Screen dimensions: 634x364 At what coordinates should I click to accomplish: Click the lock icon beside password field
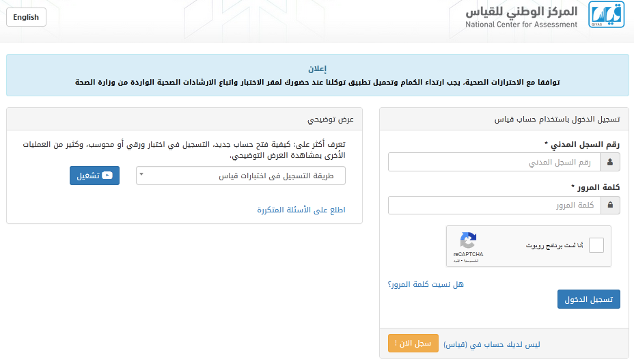tap(610, 206)
